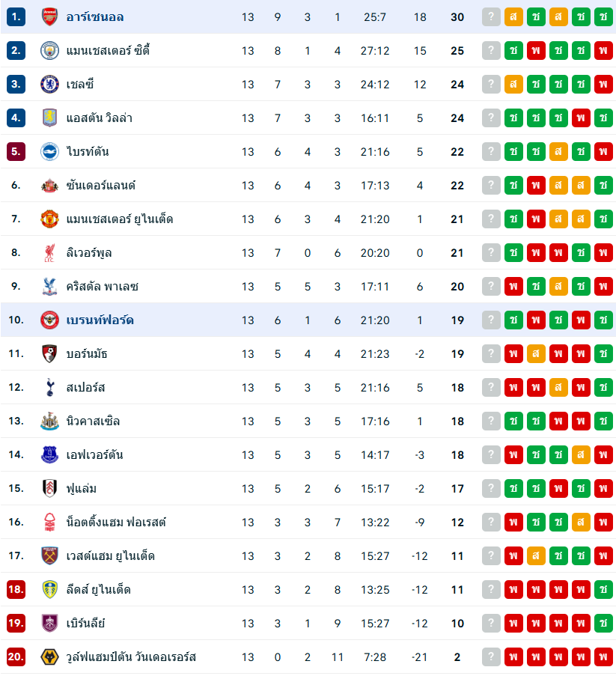Open the ลิเวอร์พูล team page link
This screenshot has height=676, width=616.
pyautogui.click(x=89, y=253)
